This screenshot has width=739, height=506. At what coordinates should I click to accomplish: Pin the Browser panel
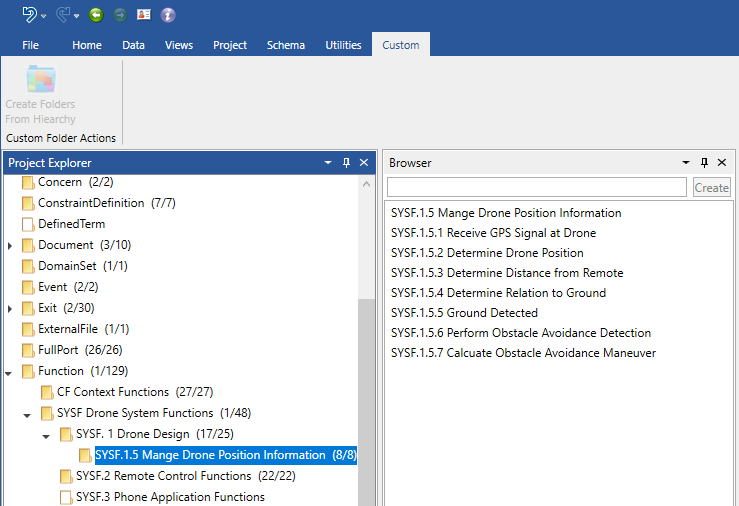coord(704,163)
